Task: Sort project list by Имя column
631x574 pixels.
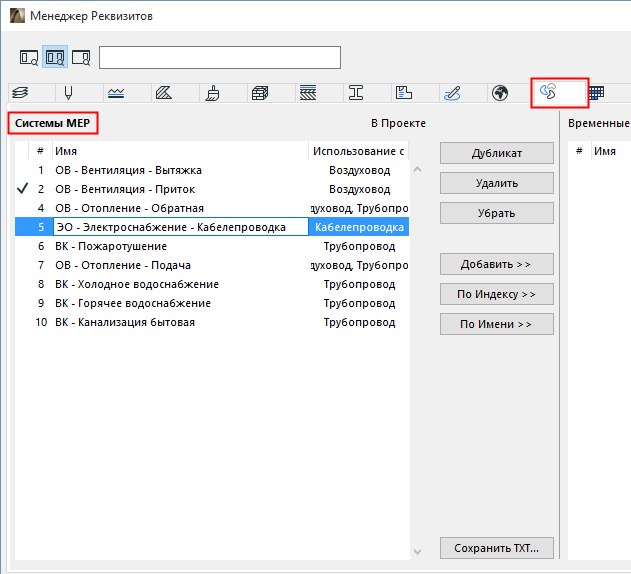Action: pyautogui.click(x=180, y=151)
